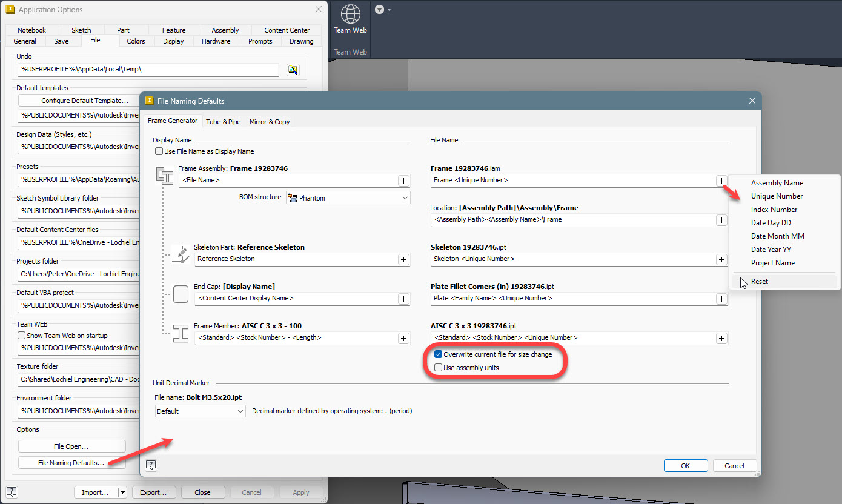The image size is (842, 504).
Task: Go to the Display tab
Action: [173, 41]
